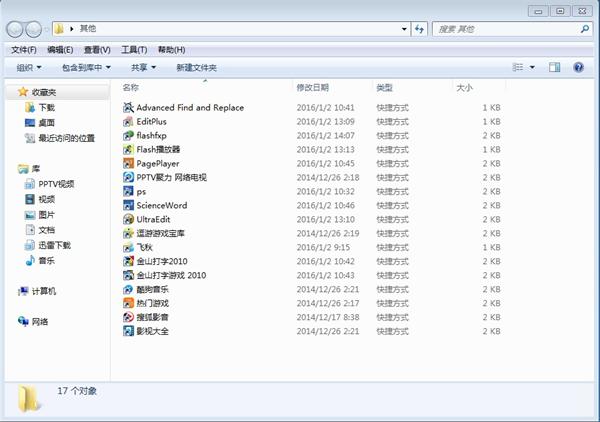Select the EditPlus shortcut icon

128,121
